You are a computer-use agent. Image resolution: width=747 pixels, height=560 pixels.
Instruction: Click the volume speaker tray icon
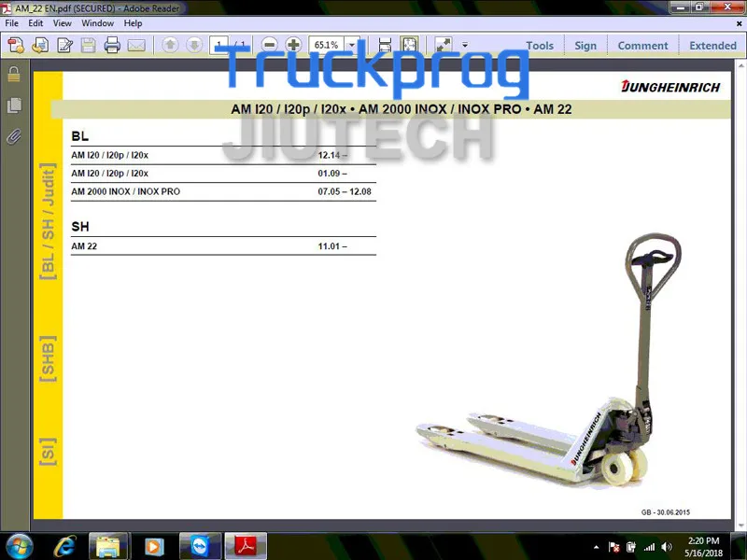[x=667, y=547]
